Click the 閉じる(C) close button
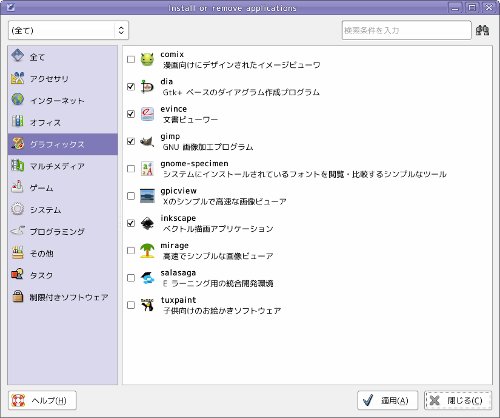500x418 pixels. point(458,400)
